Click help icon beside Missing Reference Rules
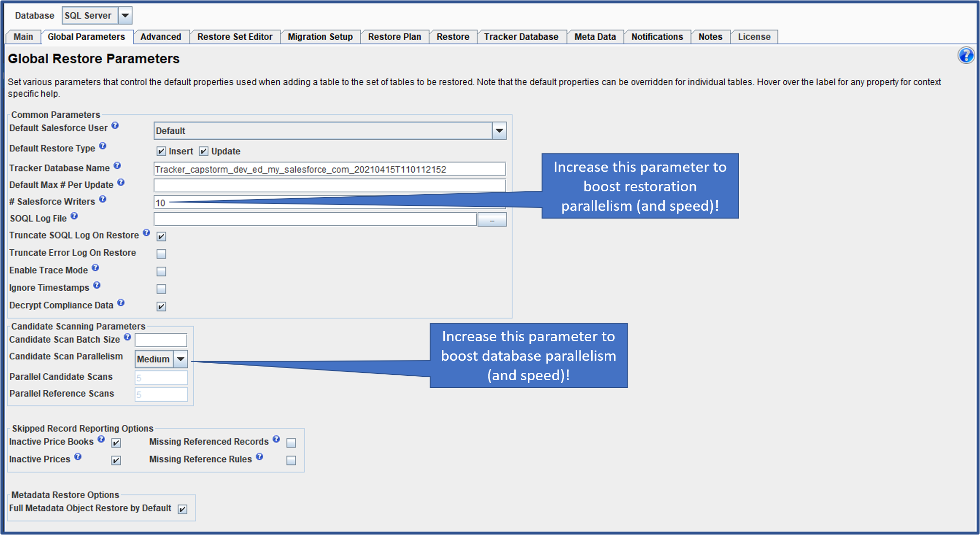Viewport: 980px width, 535px height. tap(259, 457)
